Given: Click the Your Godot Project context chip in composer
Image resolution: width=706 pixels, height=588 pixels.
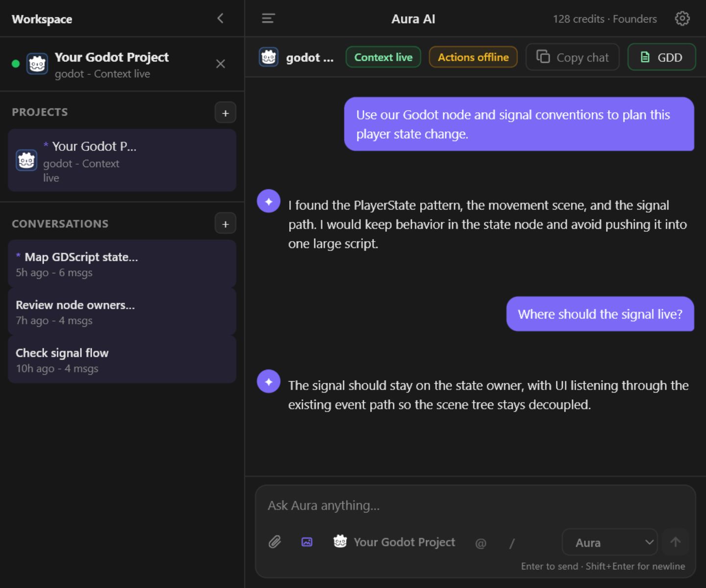Looking at the screenshot, I should pos(395,542).
